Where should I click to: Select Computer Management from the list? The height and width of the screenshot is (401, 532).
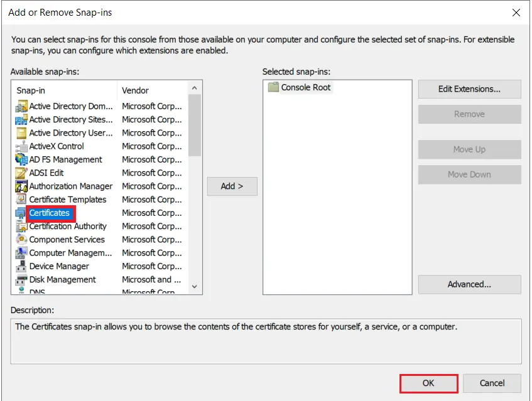click(65, 252)
